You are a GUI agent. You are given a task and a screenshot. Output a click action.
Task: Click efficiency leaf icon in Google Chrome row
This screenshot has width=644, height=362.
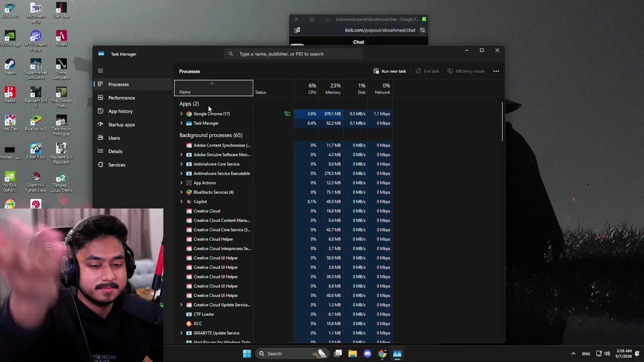tap(287, 114)
